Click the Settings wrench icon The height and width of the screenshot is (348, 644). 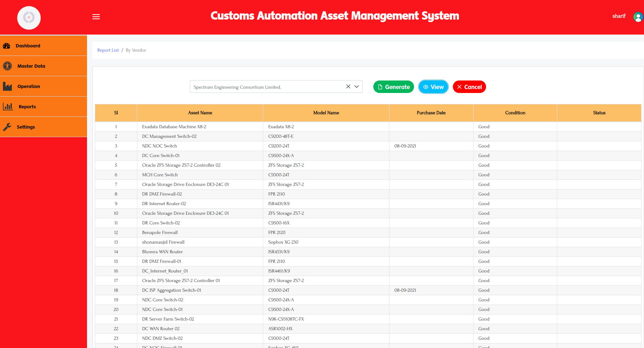click(7, 127)
